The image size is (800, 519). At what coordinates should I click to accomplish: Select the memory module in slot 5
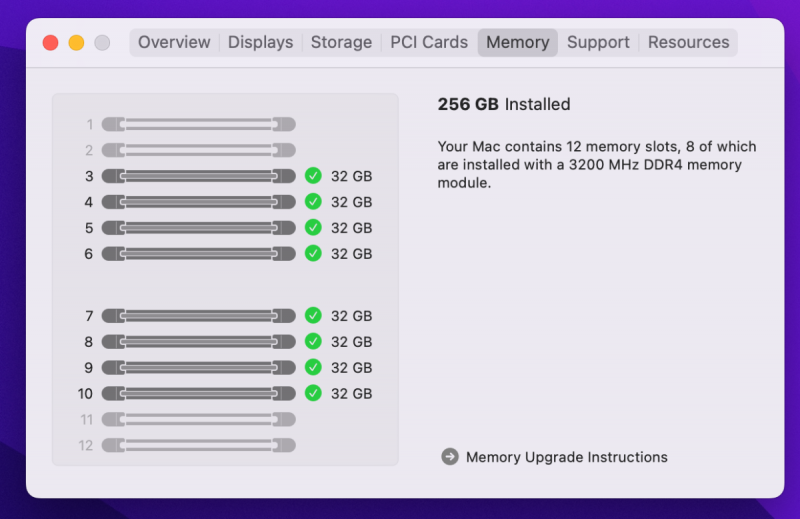pos(198,228)
